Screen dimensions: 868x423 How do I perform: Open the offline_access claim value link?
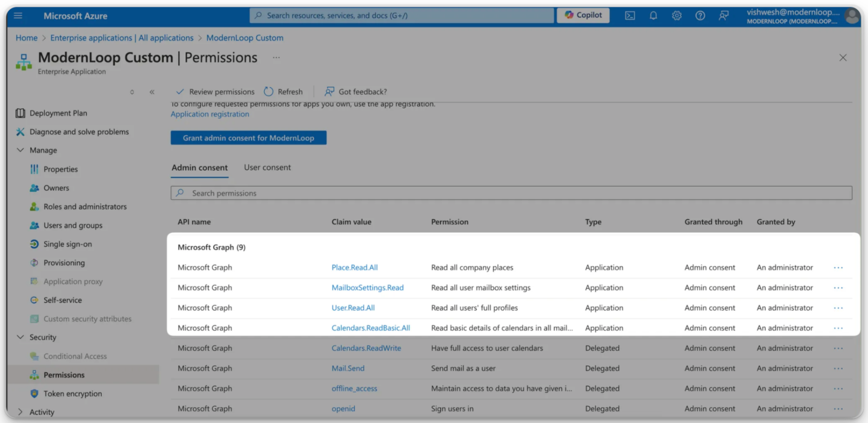point(354,389)
